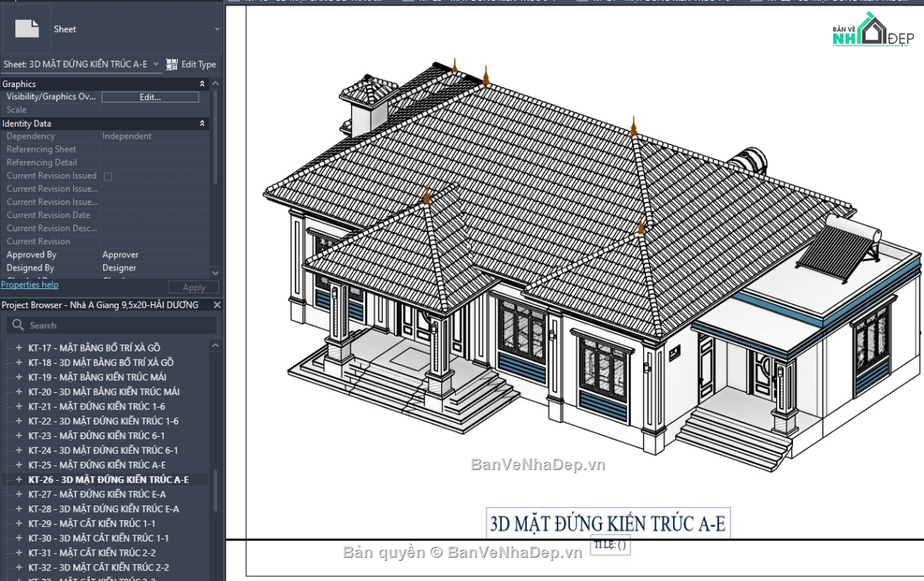
Task: Select sheet KT-32 - 3D MẶT CẮT KIẾN TRÚC 2-2
Action: coord(99,568)
